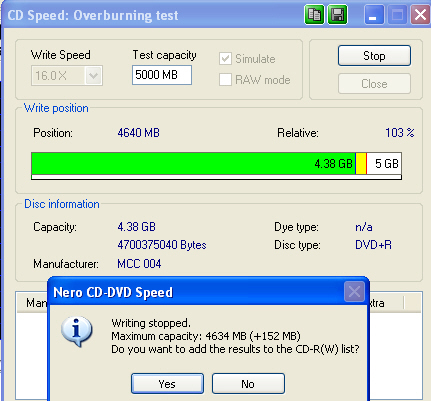Screen dimensions: 431x401
Task: Select the DVD+R disc type value
Action: click(373, 245)
